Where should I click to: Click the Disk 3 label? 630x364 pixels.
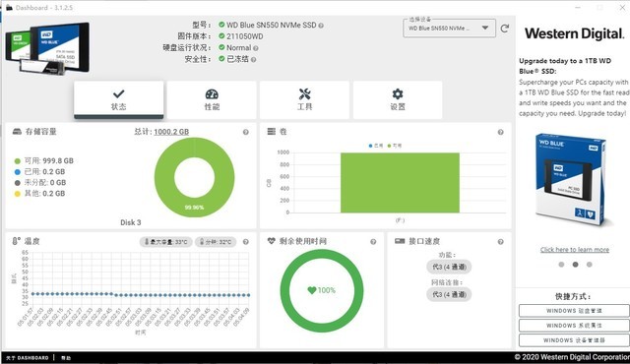tap(131, 222)
